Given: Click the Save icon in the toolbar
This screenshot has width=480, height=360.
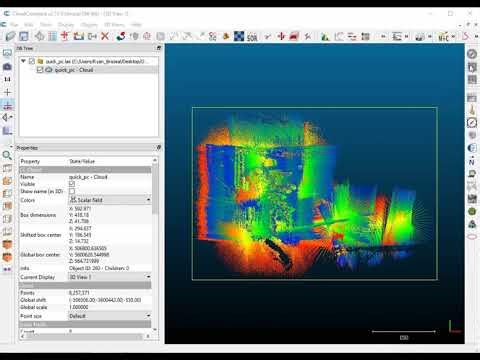Looking at the screenshot, I should click(24, 36).
